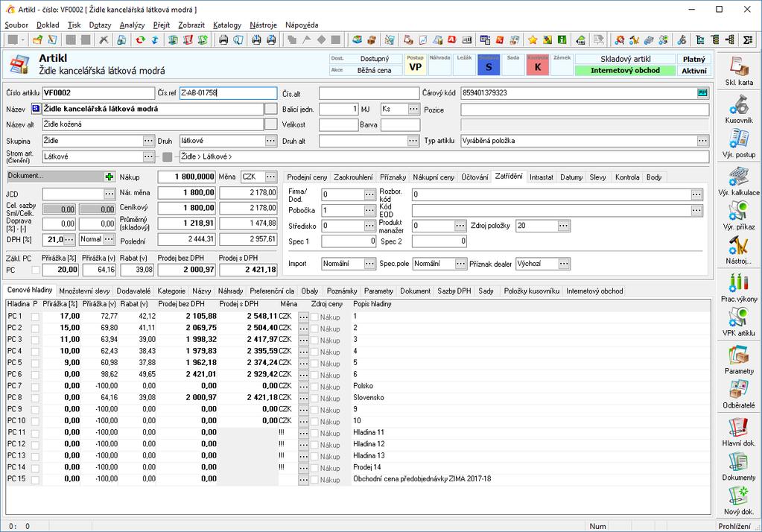The width and height of the screenshot is (762, 532).
Task: Open the Nástroje menu
Action: point(264,25)
